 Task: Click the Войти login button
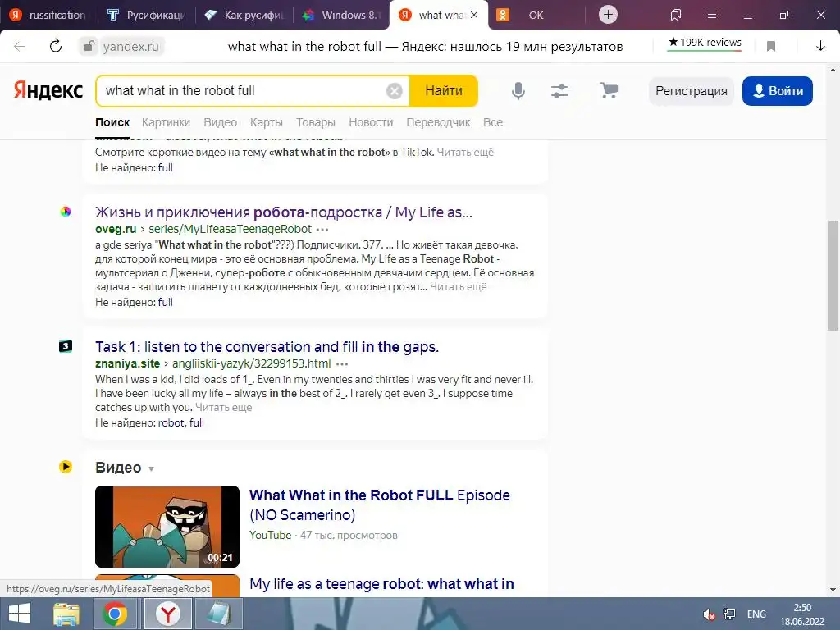pos(778,91)
